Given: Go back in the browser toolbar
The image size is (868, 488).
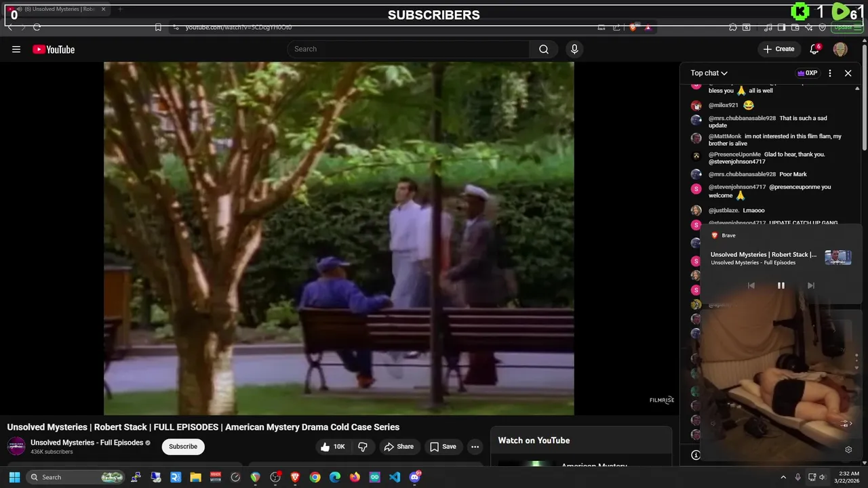Looking at the screenshot, I should pyautogui.click(x=9, y=27).
